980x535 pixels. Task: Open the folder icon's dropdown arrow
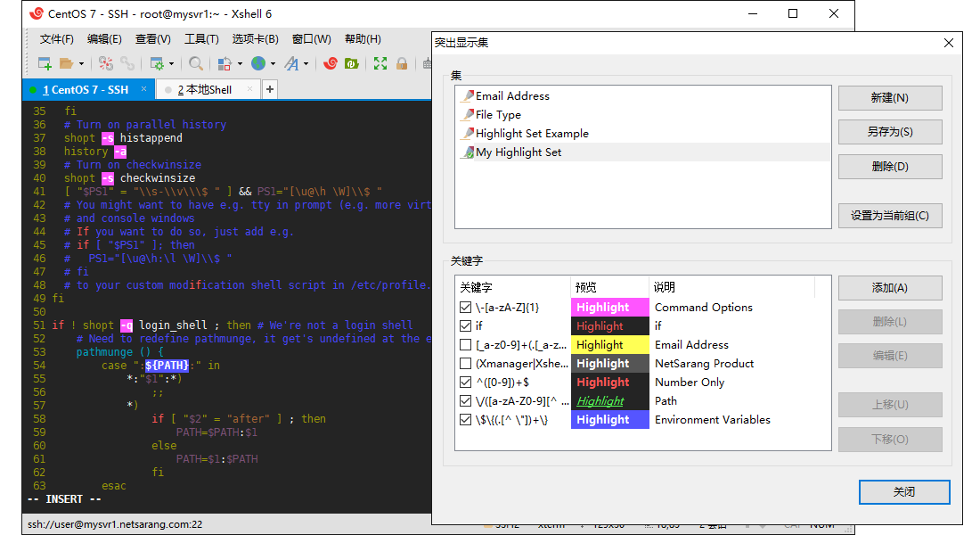tap(82, 62)
